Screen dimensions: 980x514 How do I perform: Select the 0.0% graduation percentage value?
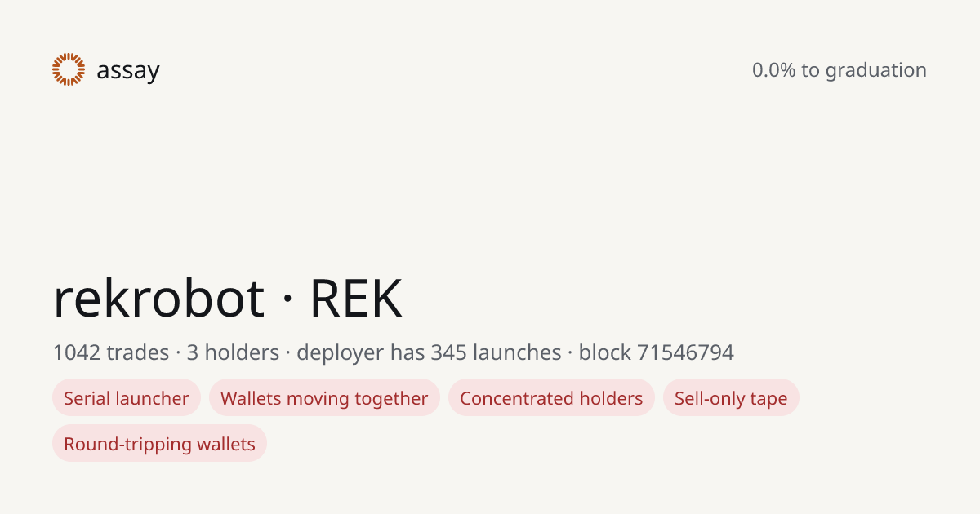click(x=774, y=70)
